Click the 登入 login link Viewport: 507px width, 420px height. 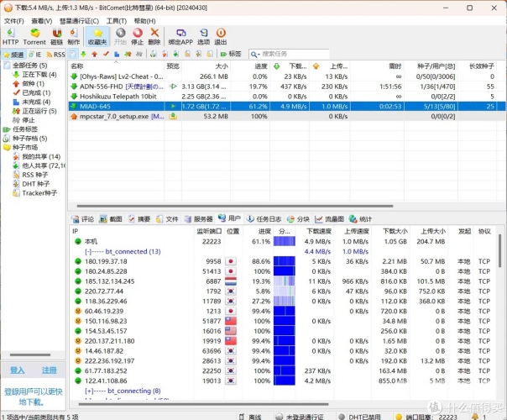point(17,370)
